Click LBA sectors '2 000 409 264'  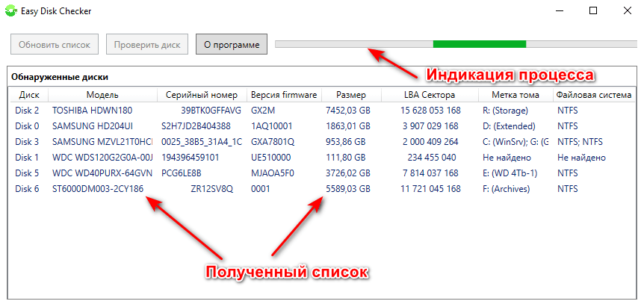(x=430, y=142)
